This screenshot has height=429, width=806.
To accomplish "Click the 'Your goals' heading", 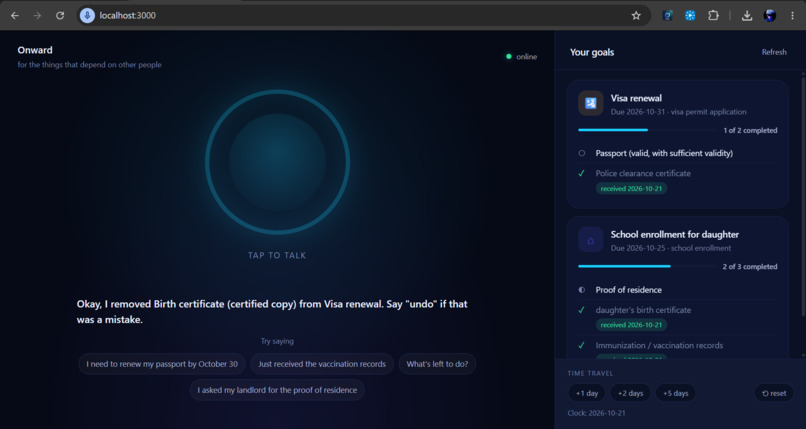I will pos(592,52).
